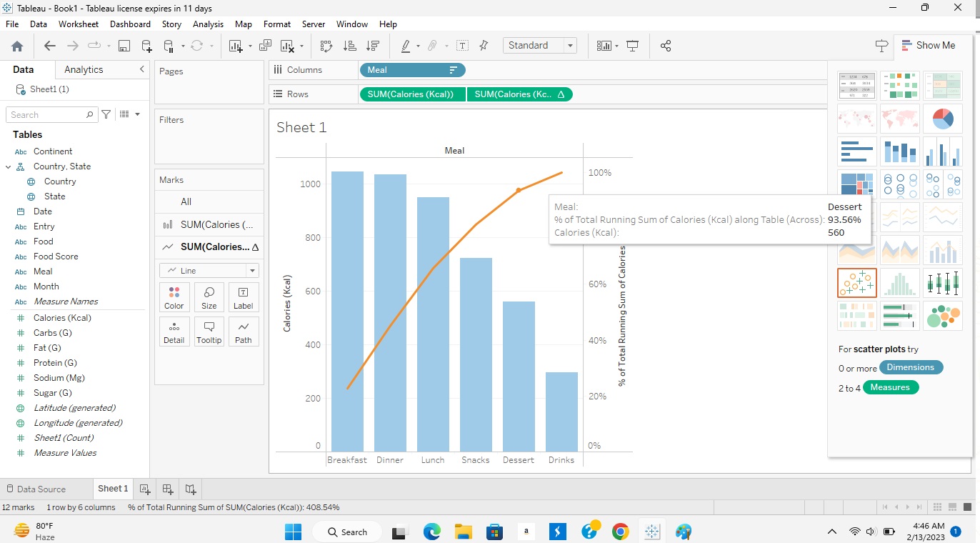Screen dimensions: 980x543
Task: Filter fields in the Data pane
Action: 106,114
